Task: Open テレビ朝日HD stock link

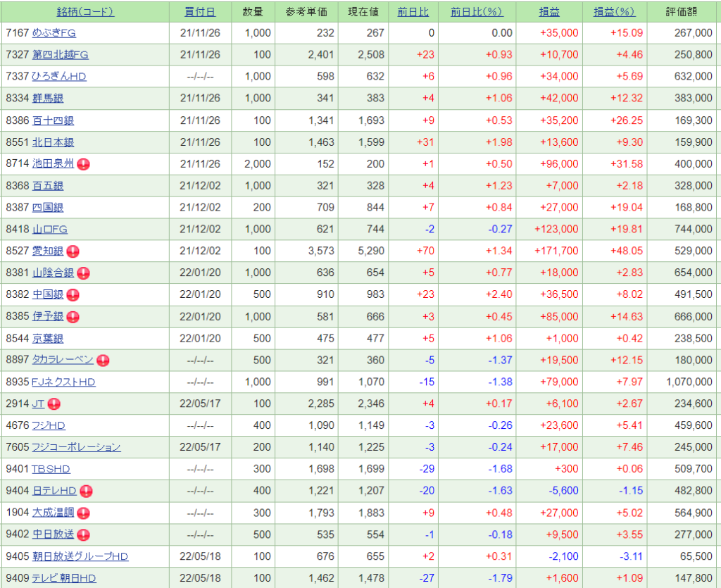Action: click(64, 578)
